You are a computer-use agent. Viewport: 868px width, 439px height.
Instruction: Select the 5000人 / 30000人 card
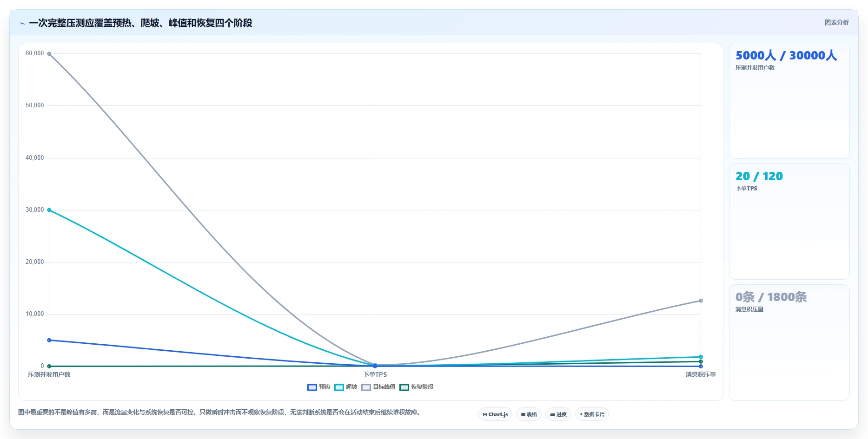[789, 101]
